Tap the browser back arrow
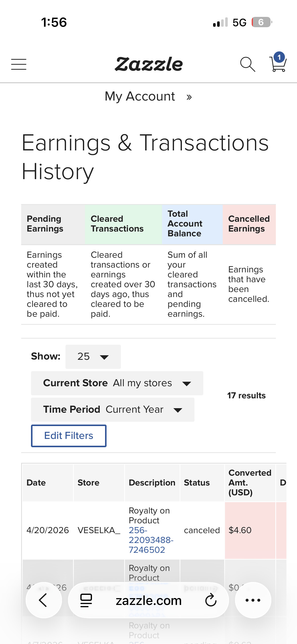Image resolution: width=297 pixels, height=644 pixels. pyautogui.click(x=44, y=600)
